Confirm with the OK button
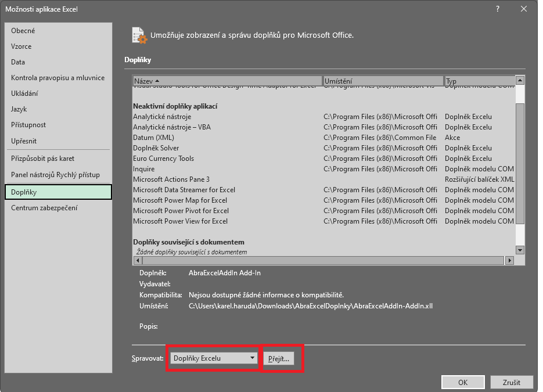Screen dimensions: 543x392 [x=463, y=382]
